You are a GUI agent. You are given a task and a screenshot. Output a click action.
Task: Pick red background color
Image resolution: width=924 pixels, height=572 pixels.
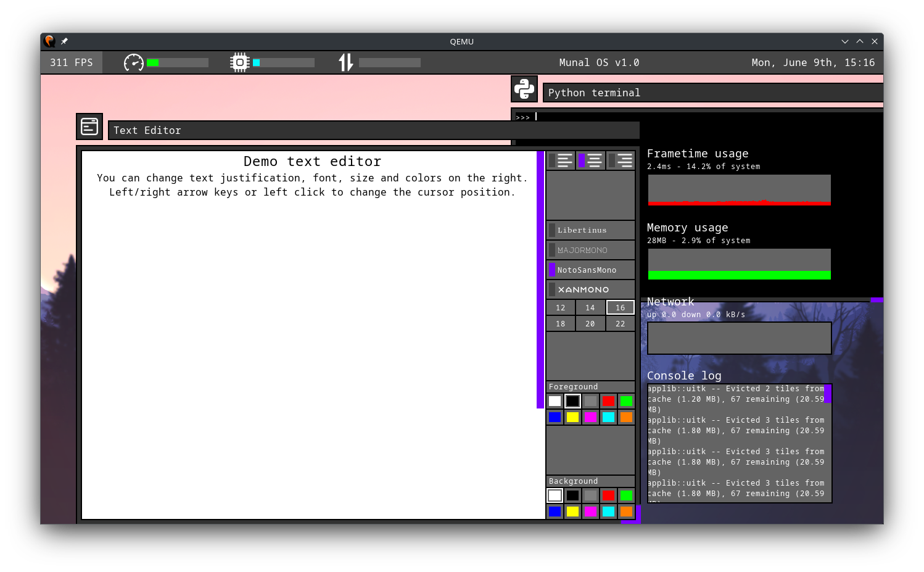tap(609, 495)
